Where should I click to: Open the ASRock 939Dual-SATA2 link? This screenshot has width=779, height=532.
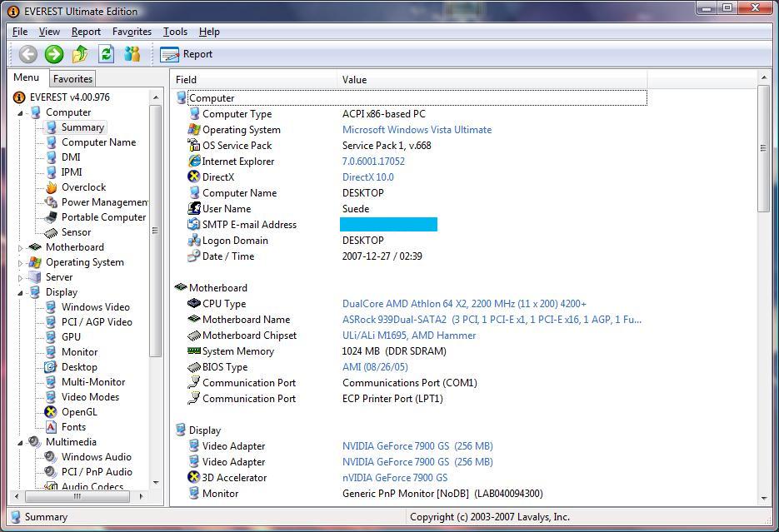[x=492, y=320]
